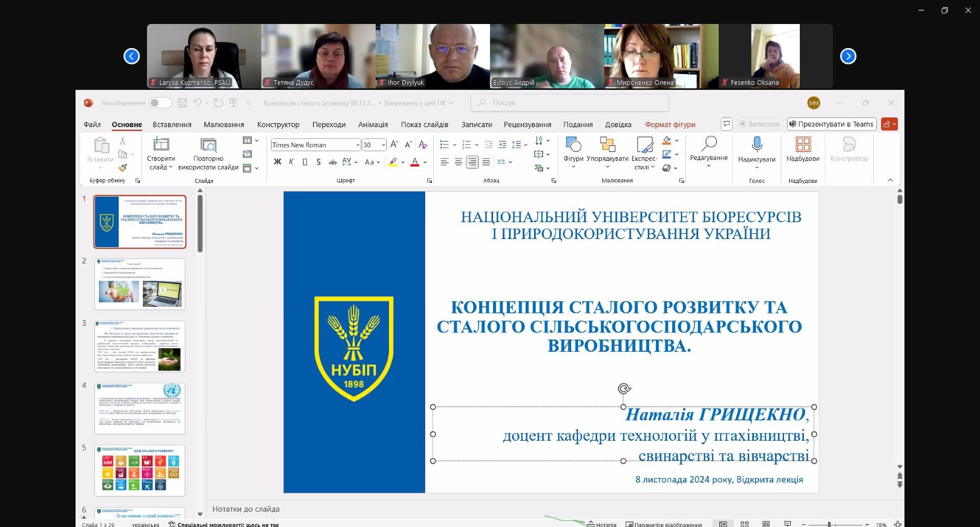Click the orange Share button

pyautogui.click(x=889, y=124)
